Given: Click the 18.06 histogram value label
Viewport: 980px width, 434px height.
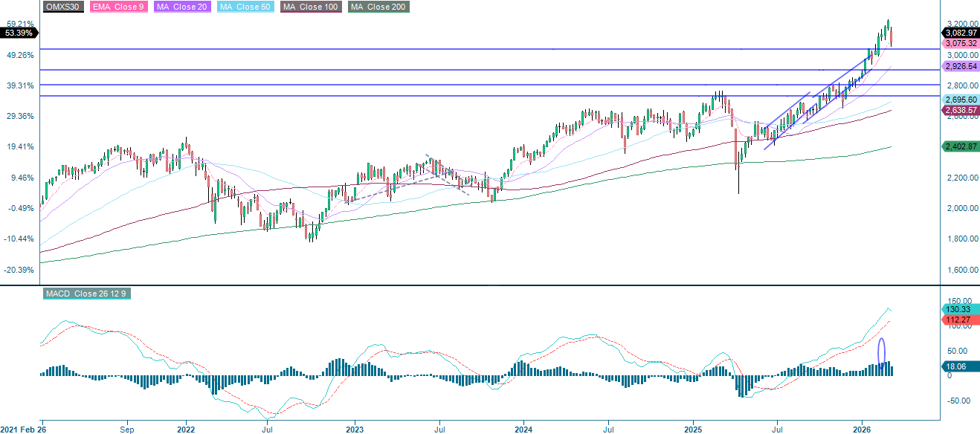Looking at the screenshot, I should pos(959,365).
